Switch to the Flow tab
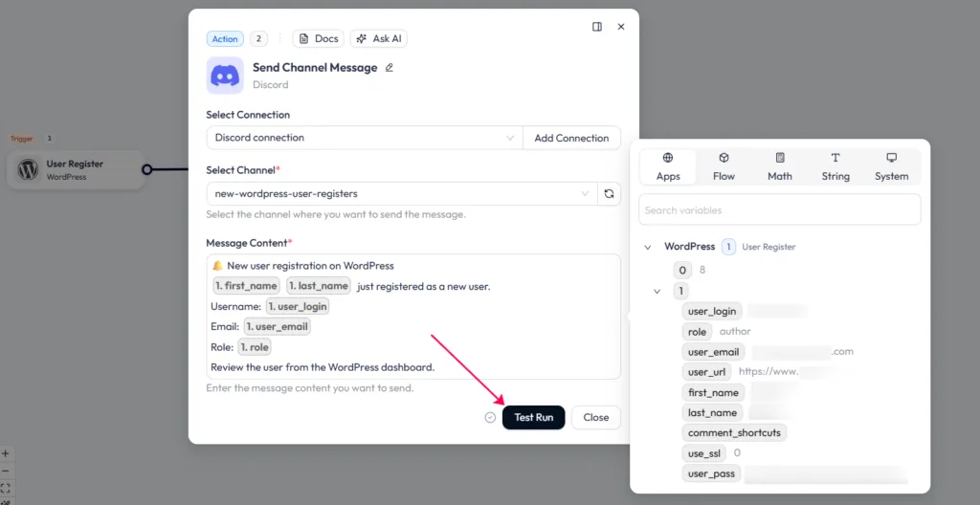The height and width of the screenshot is (505, 980). click(x=724, y=166)
